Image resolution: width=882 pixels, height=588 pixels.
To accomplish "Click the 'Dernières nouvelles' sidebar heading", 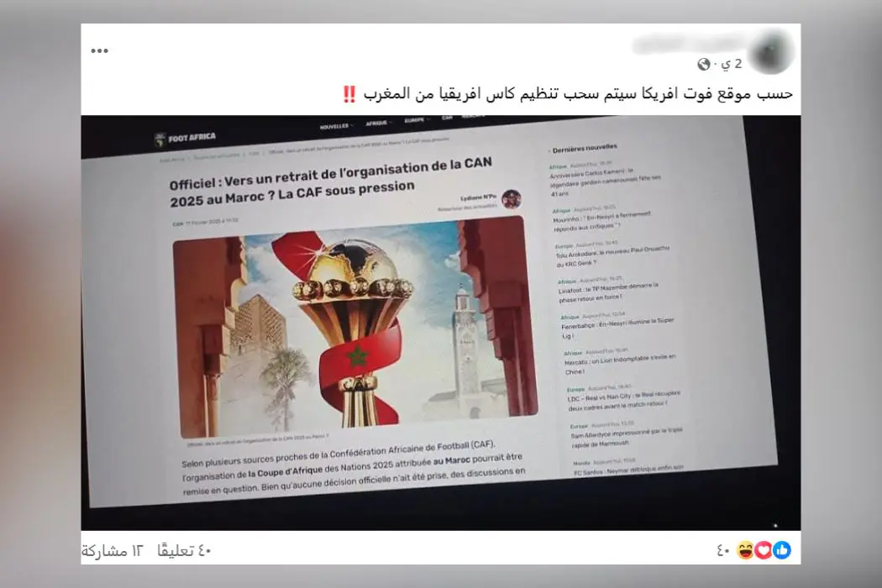I will pos(584,149).
